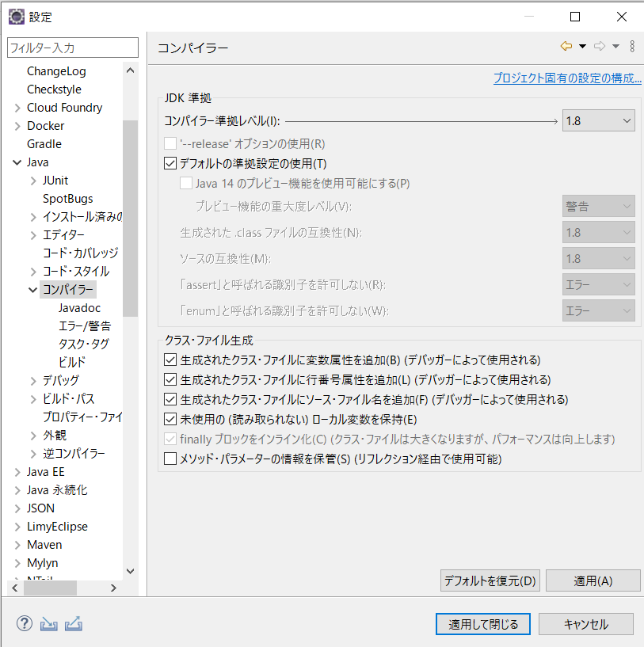Select ChangeLog in the tree

[56, 71]
